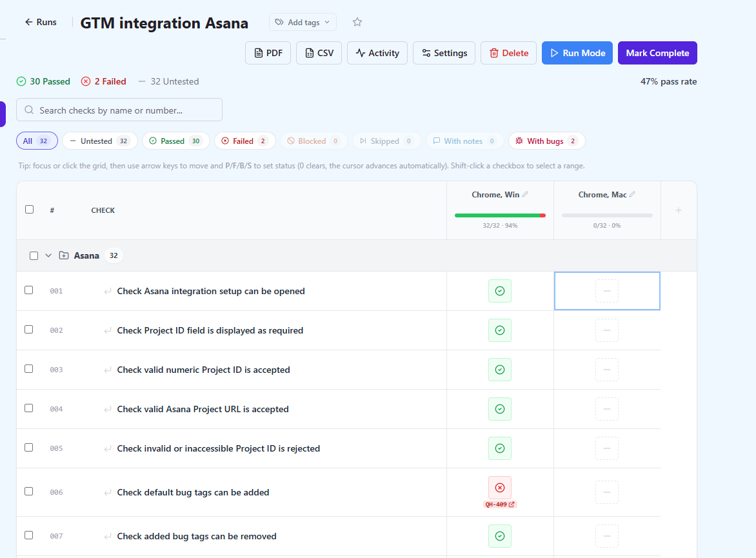Set Chrome, Mac status for check 004
The height and width of the screenshot is (558, 756).
click(x=607, y=409)
